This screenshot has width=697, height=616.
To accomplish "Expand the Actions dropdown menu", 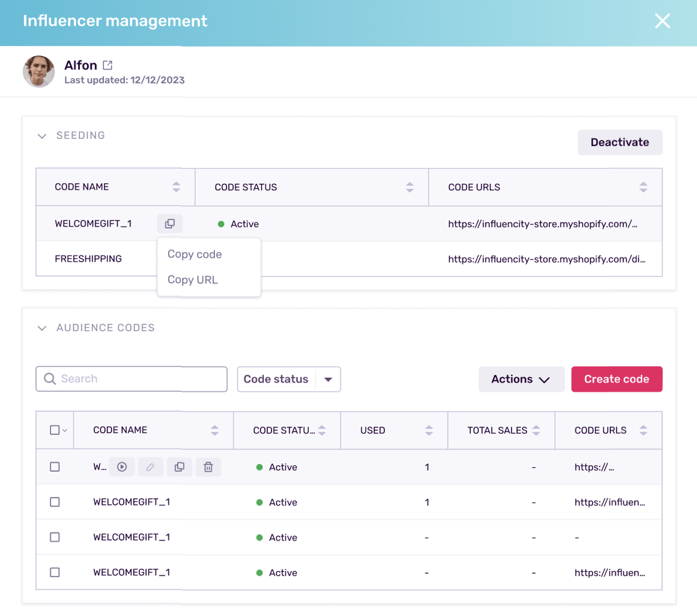I will 521,380.
